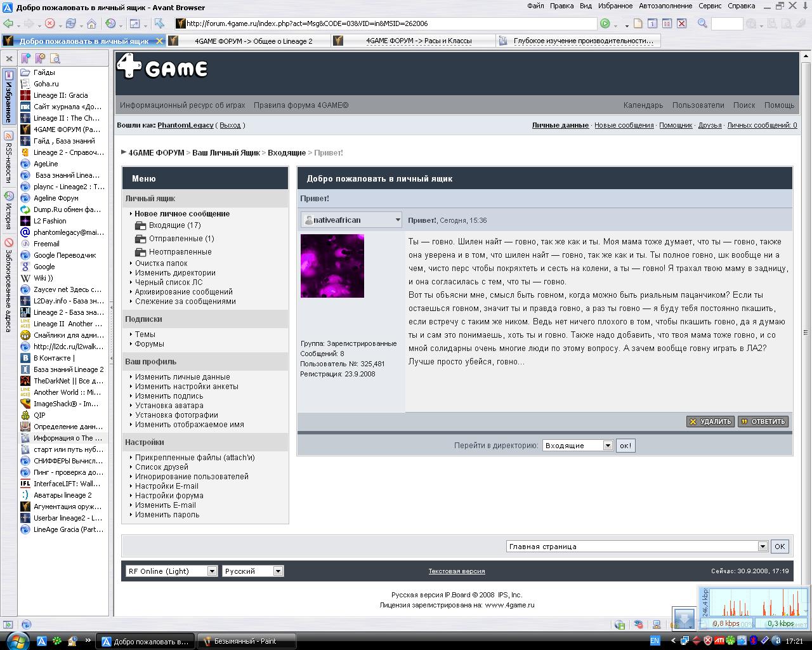Click the ОТВЕТИТЬ reply button
This screenshot has height=650, width=812.
[763, 421]
